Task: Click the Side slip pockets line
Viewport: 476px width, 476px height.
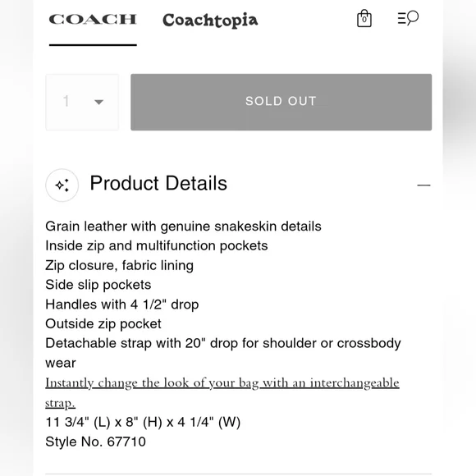Action: [98, 285]
